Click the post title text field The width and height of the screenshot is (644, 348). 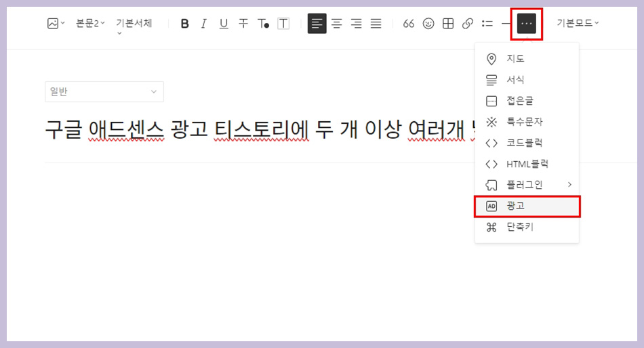260,130
